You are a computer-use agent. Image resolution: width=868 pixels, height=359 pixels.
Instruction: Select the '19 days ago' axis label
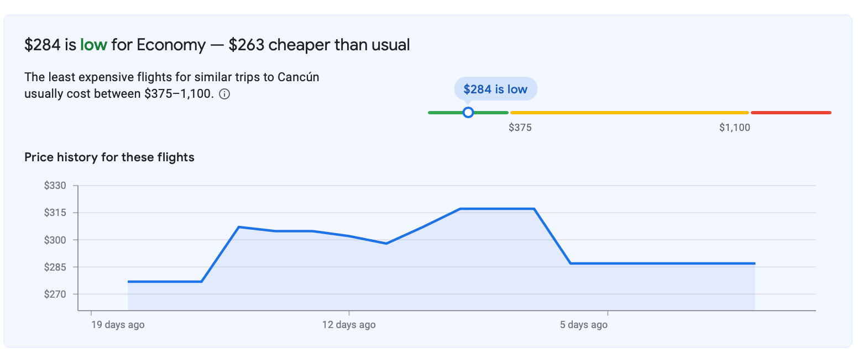(x=117, y=325)
